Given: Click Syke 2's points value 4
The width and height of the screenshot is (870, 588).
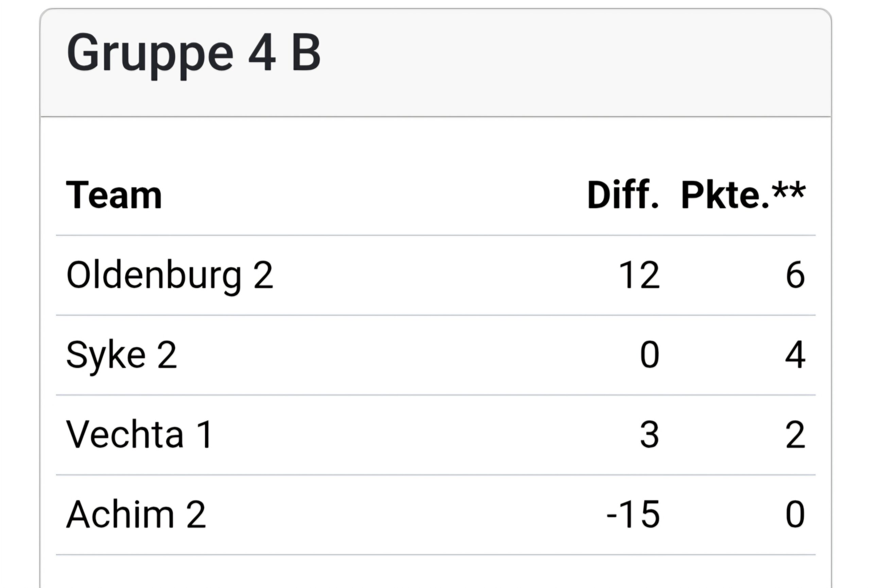Looking at the screenshot, I should 795,355.
